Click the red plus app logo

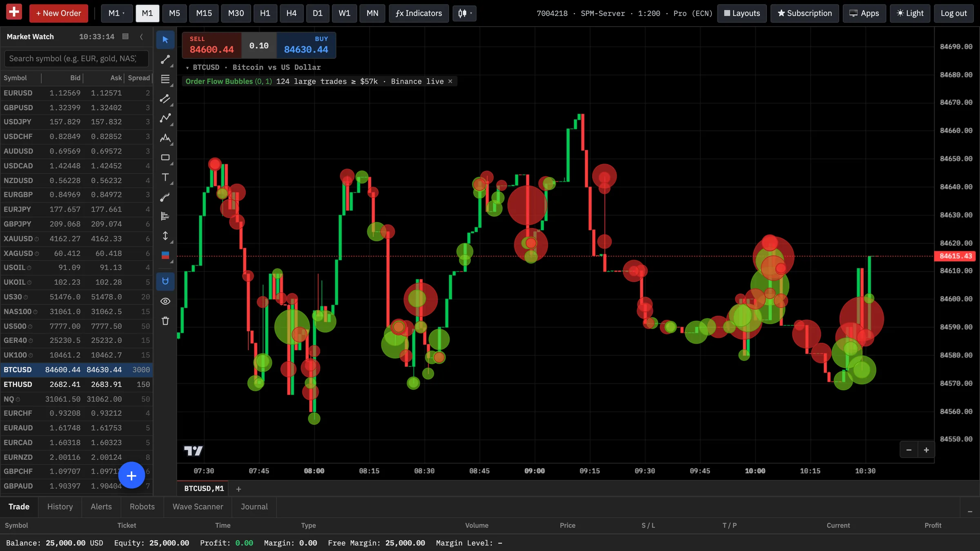point(14,12)
